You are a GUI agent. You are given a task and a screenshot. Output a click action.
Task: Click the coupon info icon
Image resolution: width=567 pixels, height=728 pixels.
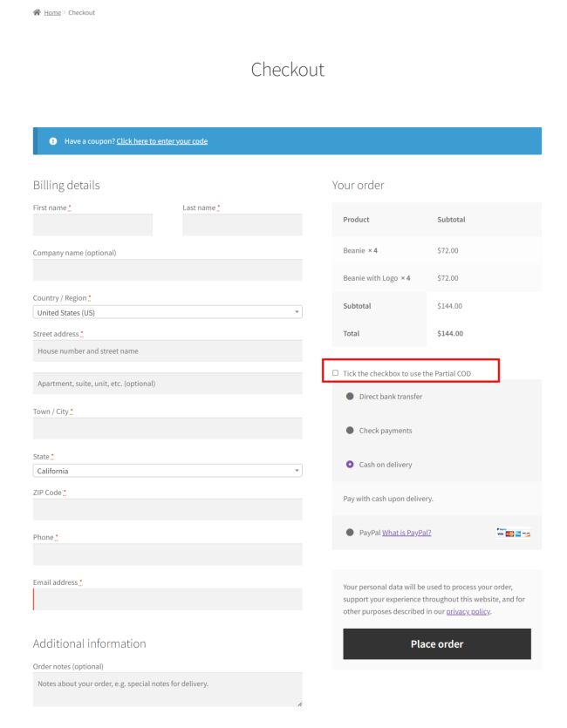(53, 141)
